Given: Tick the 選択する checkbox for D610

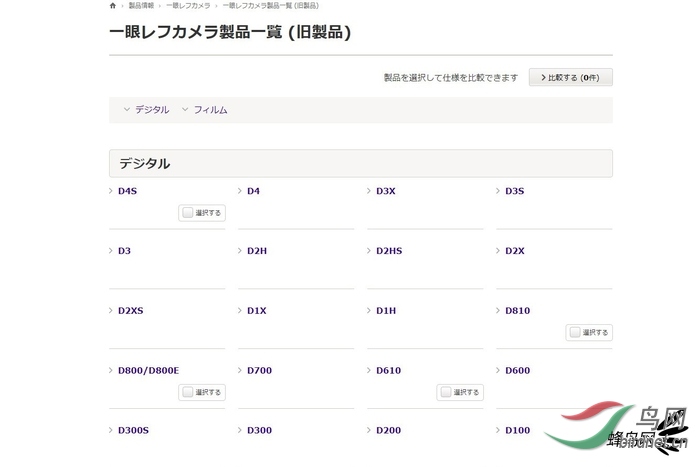Looking at the screenshot, I should click(446, 392).
